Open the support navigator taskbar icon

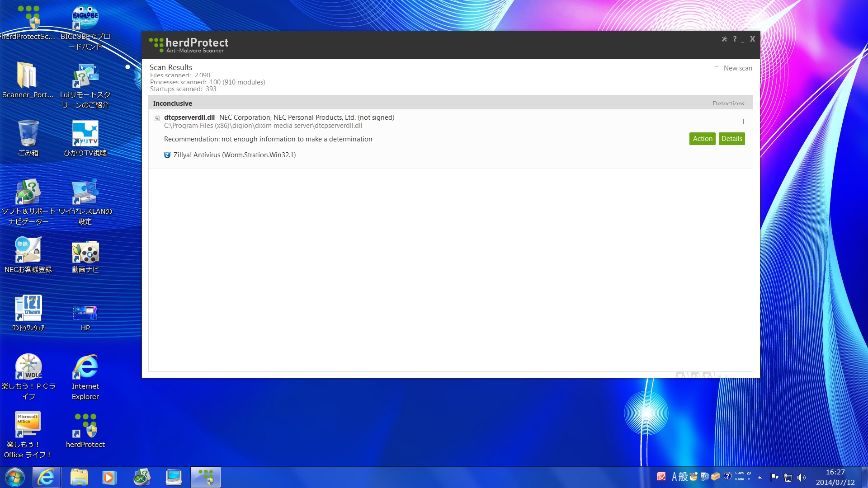click(x=142, y=478)
